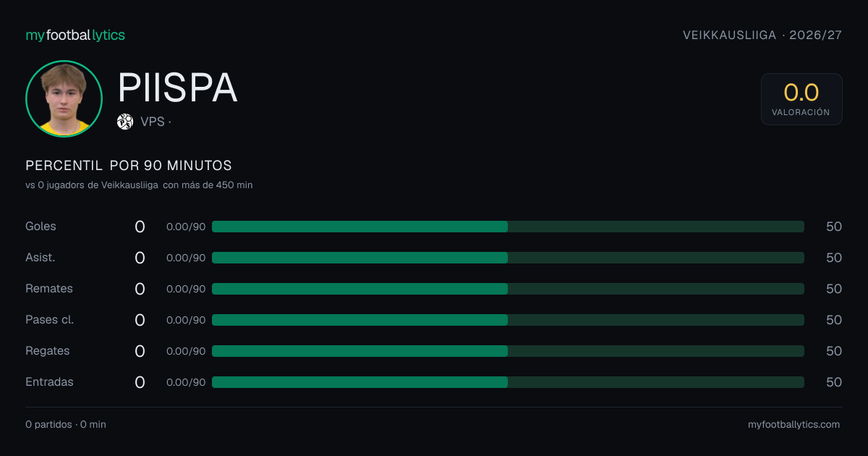868x456 pixels.
Task: Click the Pases cl. percentile bar
Action: (x=508, y=320)
